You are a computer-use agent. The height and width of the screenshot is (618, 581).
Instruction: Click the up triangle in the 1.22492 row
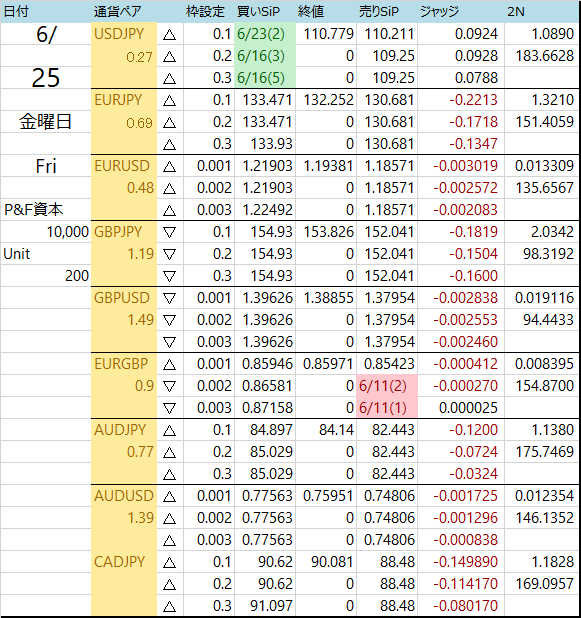click(169, 210)
